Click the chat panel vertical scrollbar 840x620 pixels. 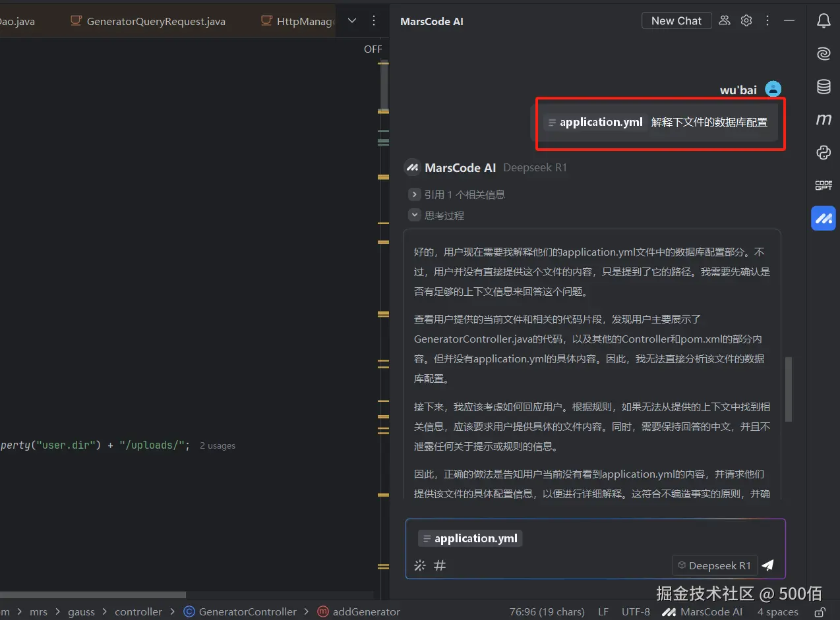[x=789, y=389]
